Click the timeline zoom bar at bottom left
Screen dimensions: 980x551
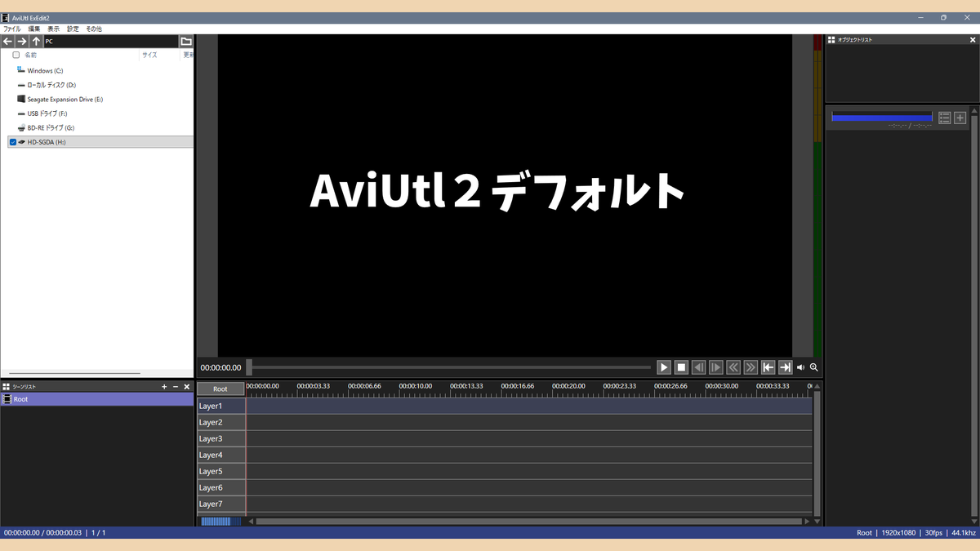pyautogui.click(x=221, y=521)
